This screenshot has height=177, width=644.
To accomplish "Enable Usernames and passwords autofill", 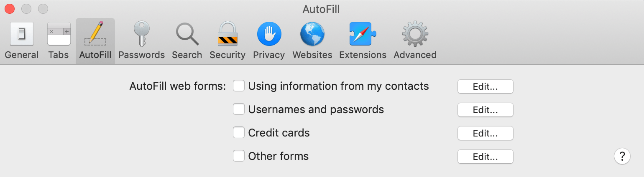I will click(x=239, y=109).
